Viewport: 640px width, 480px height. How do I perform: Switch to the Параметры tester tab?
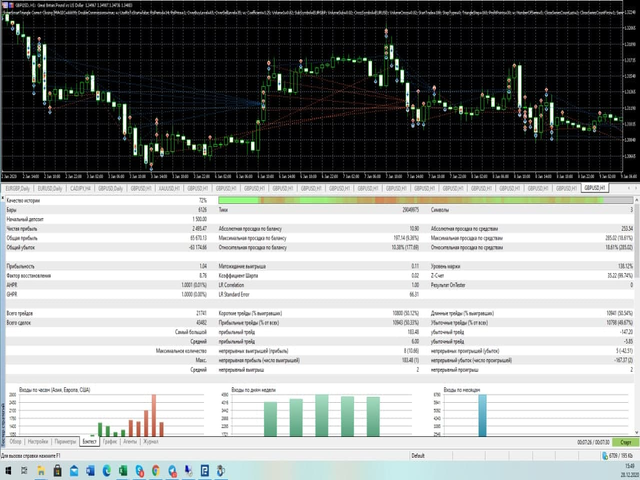pyautogui.click(x=65, y=442)
